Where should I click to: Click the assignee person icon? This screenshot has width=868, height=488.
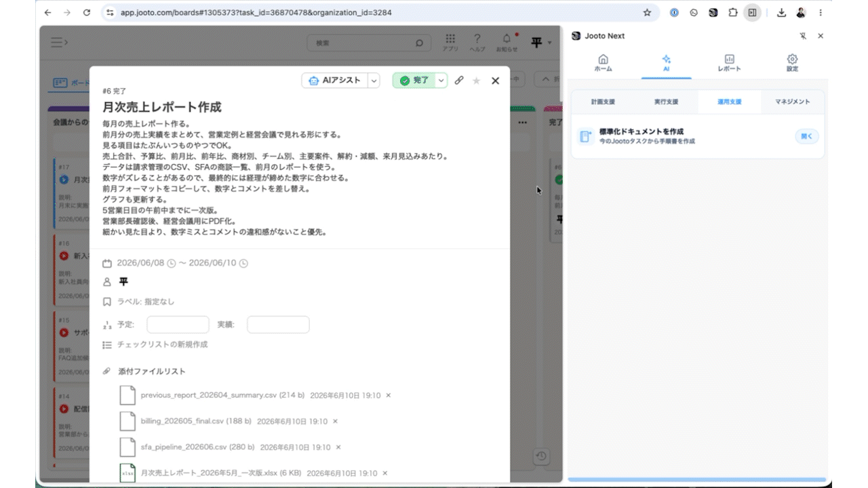pos(107,282)
